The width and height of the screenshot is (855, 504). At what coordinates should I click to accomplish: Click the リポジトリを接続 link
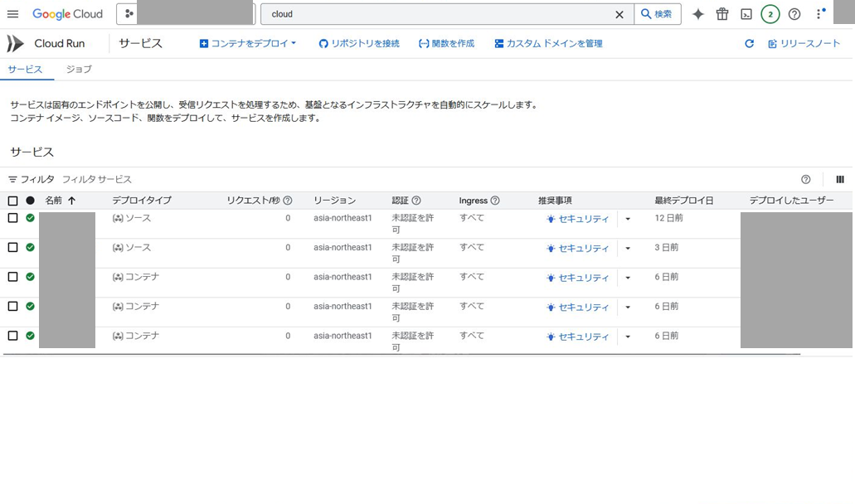(358, 43)
